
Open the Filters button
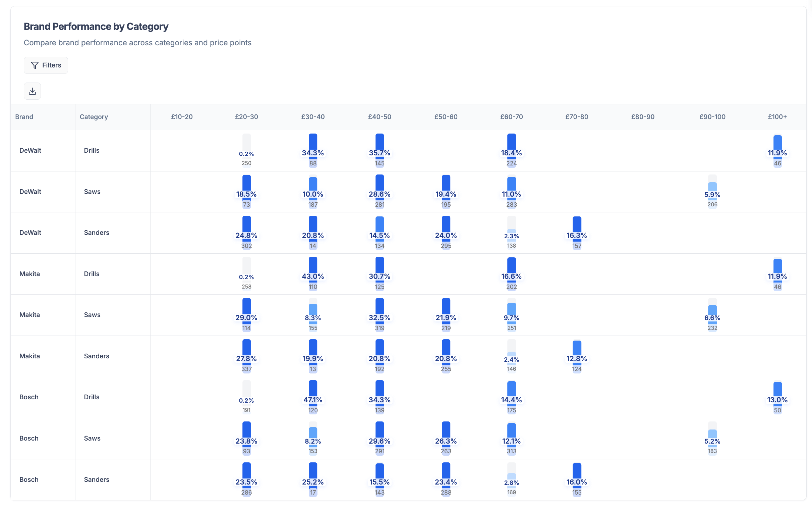point(46,65)
